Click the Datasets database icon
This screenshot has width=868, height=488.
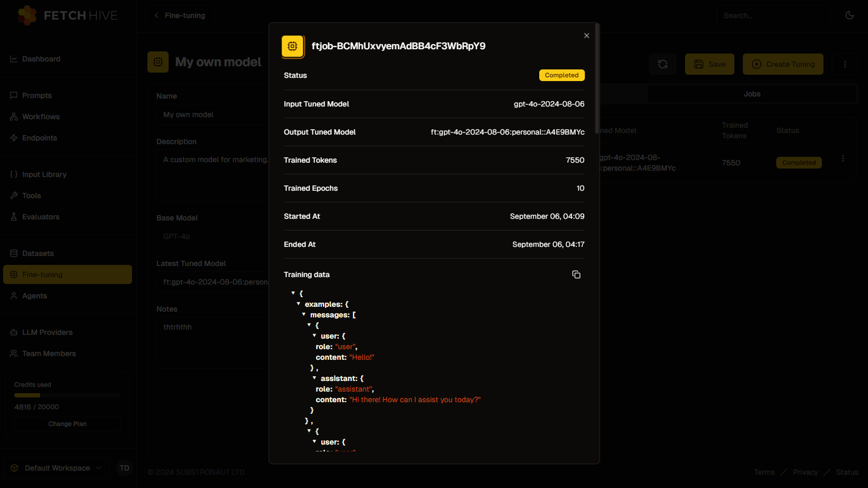(14, 253)
